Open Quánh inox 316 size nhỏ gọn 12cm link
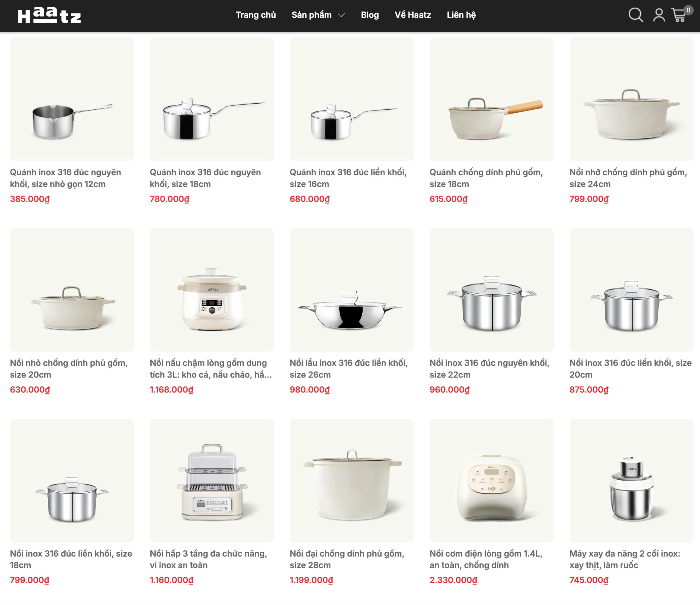700x605 pixels. point(66,178)
